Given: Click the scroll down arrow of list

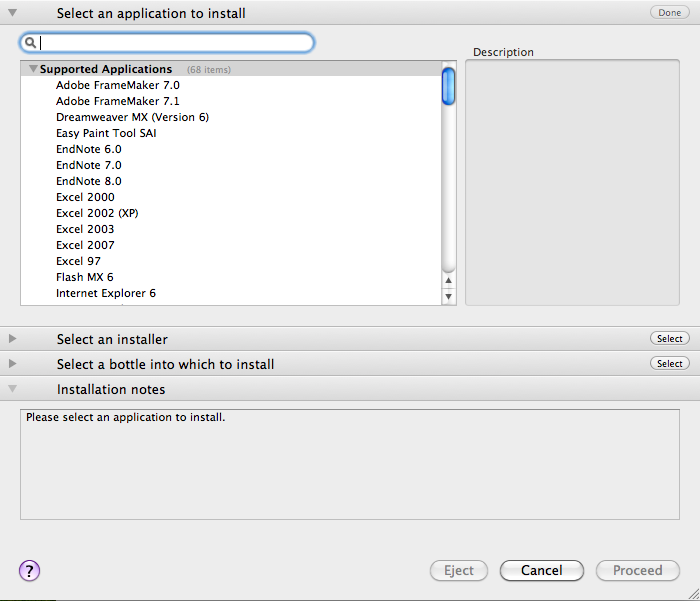Looking at the screenshot, I should (448, 296).
